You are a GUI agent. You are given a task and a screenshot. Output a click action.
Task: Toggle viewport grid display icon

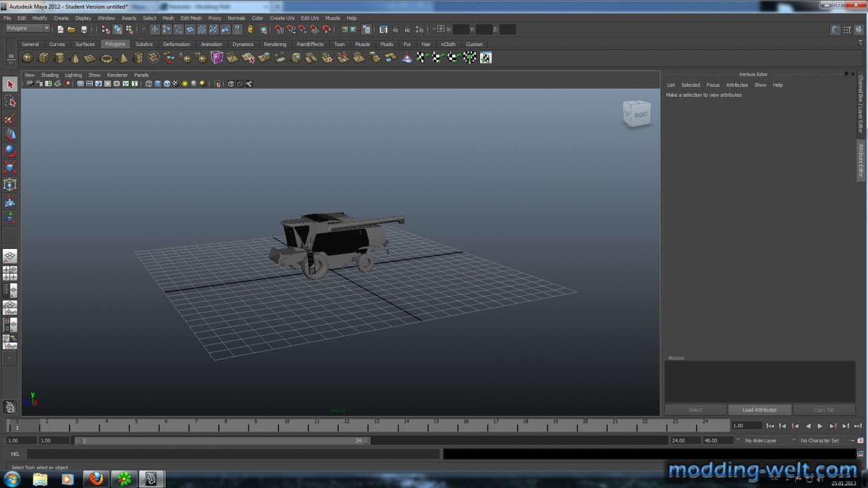(x=80, y=84)
